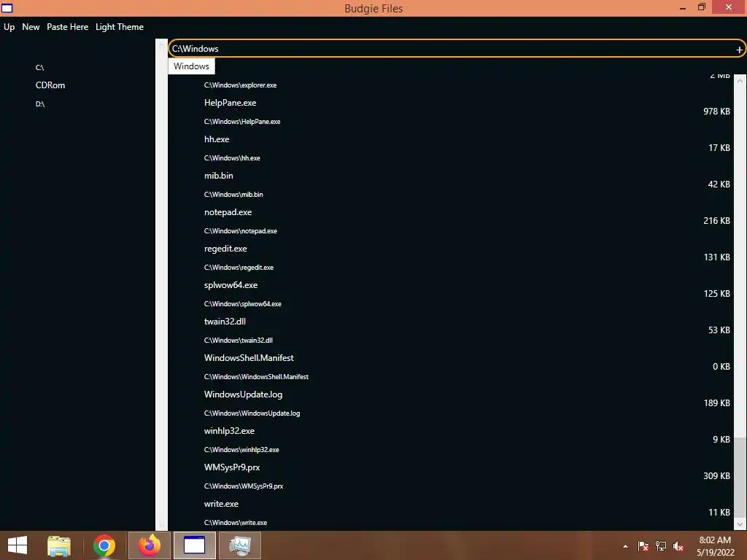Select WindowsShell.Manifest file

(249, 358)
